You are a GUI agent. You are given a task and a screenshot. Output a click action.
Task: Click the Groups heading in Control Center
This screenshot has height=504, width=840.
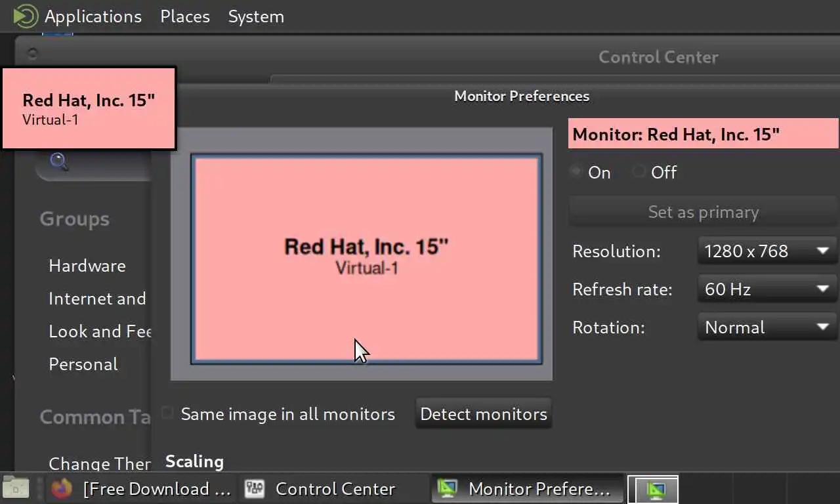(74, 219)
